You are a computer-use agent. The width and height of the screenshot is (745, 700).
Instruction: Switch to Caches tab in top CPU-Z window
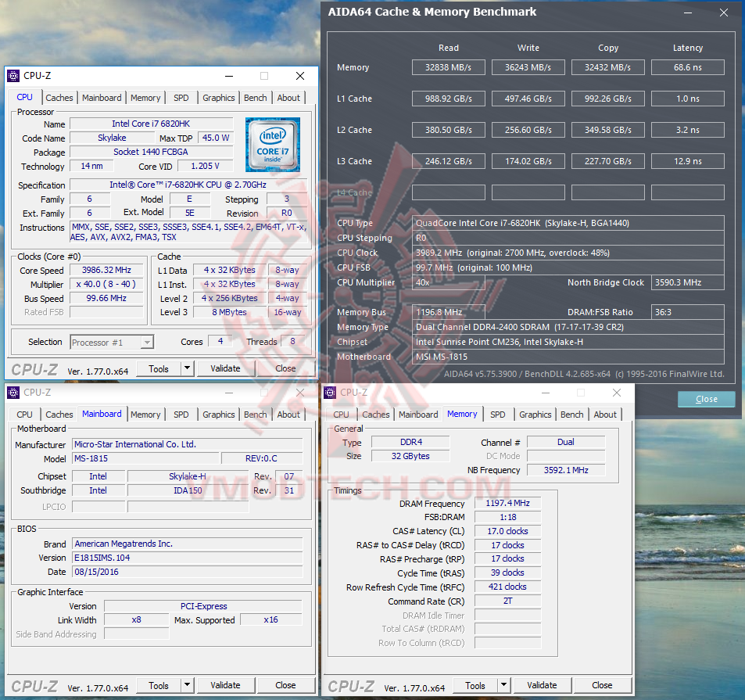click(59, 98)
